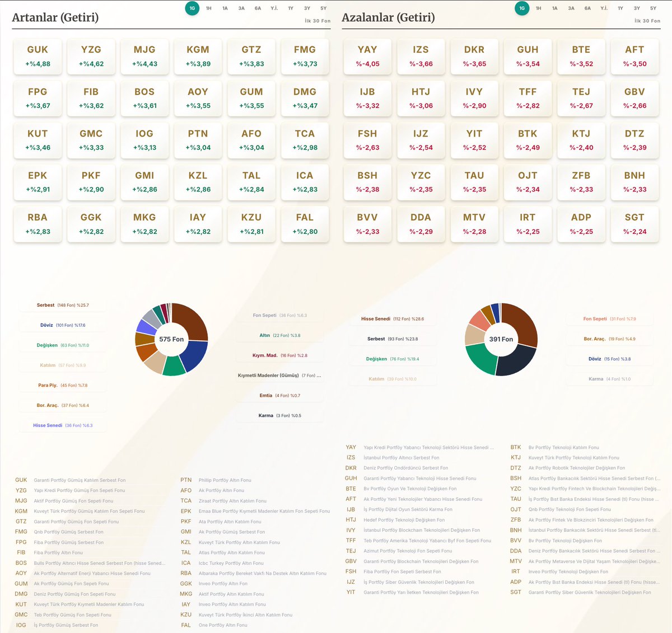Screen dimensions: 672x633
Task: Select 3Y period in Azalanlar panel
Action: (x=637, y=8)
